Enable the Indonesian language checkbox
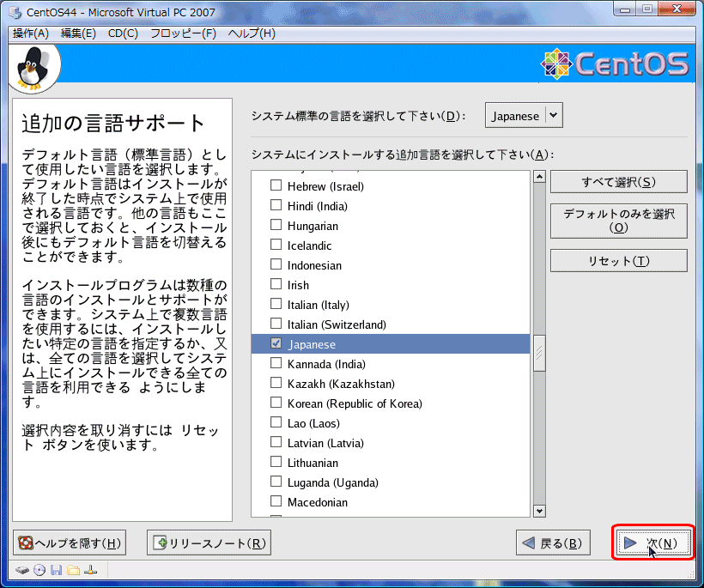 point(276,264)
